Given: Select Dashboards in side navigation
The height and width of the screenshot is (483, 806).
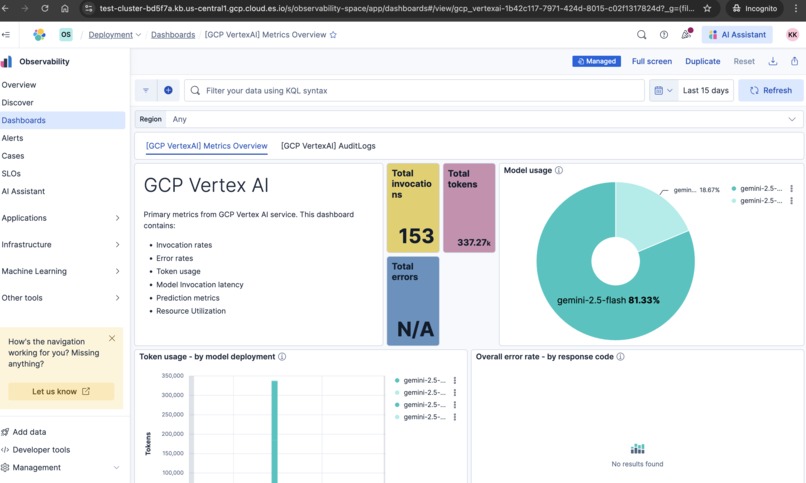Looking at the screenshot, I should [x=62, y=120].
